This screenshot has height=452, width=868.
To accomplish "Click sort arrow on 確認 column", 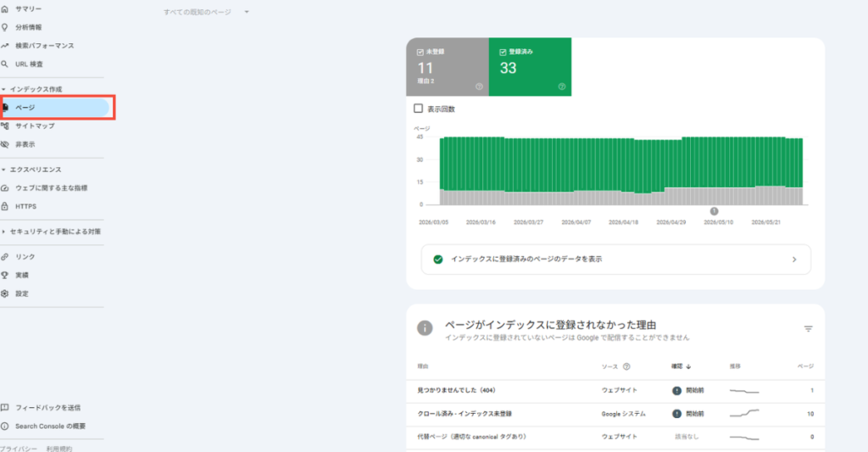I will coord(688,366).
